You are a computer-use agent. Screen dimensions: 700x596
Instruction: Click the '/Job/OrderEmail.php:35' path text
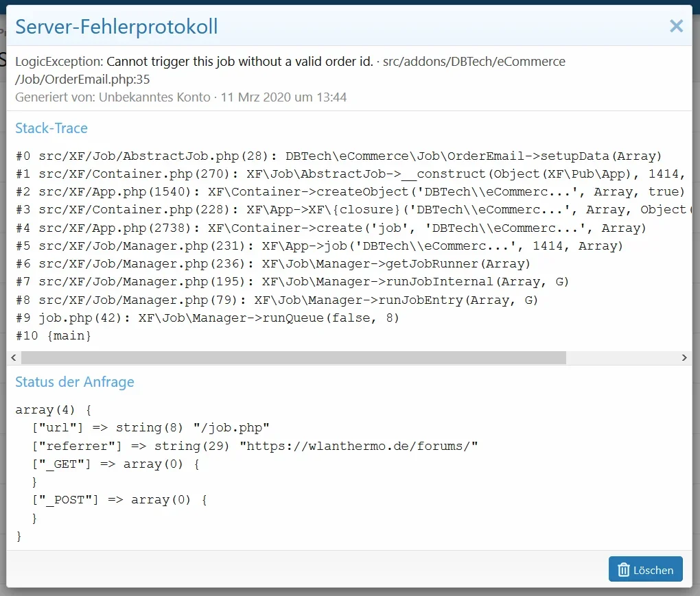(82, 80)
